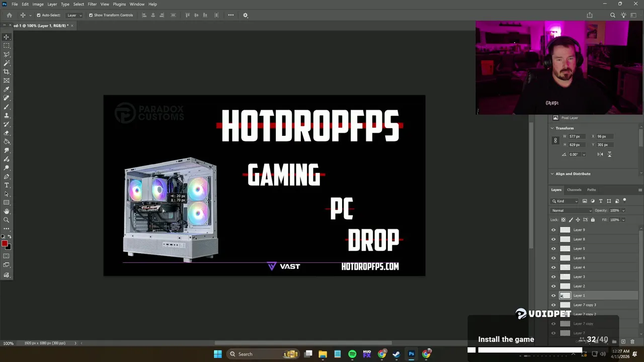This screenshot has height=362, width=644.
Task: Click the type layer filter icon
Action: [x=601, y=201]
